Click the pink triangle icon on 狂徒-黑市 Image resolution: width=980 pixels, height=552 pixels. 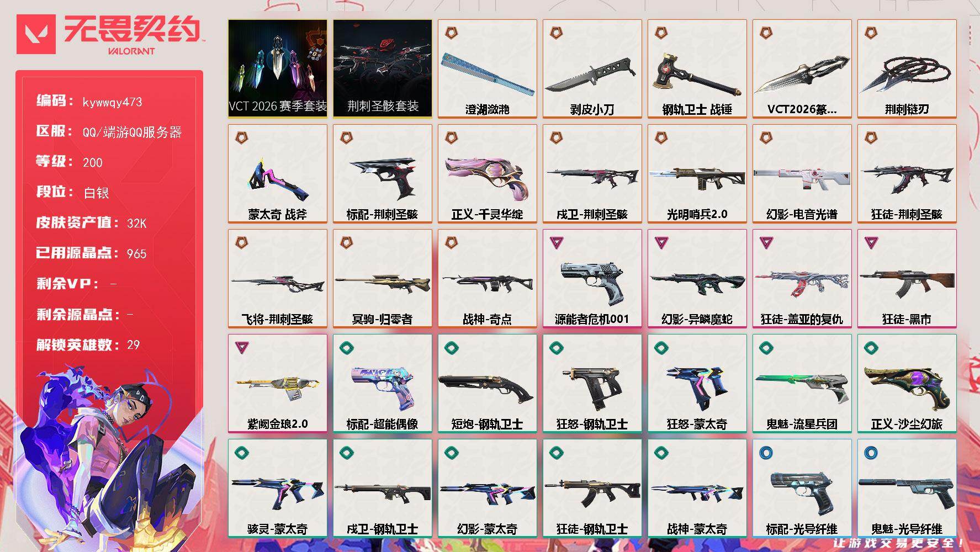click(x=871, y=242)
